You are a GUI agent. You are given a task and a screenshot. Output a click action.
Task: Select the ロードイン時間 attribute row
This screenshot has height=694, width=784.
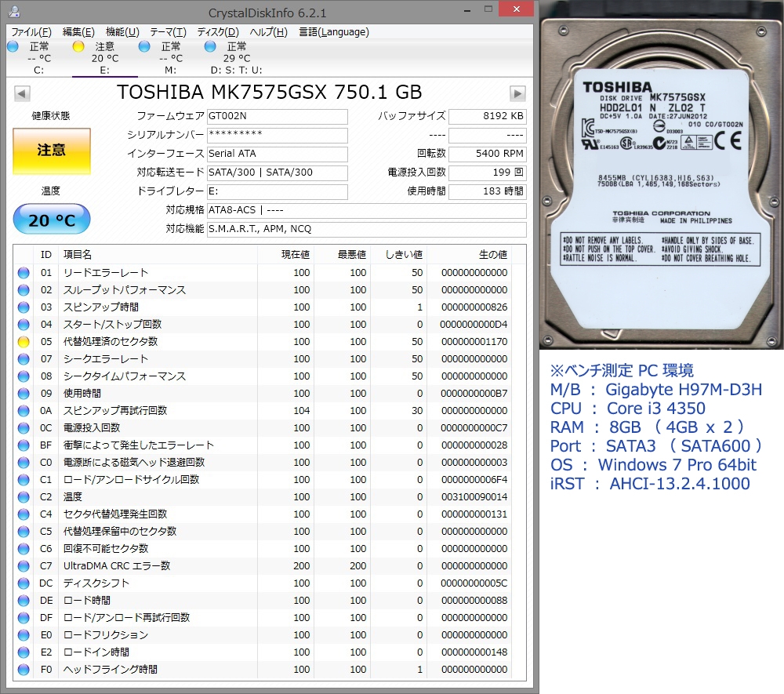(263, 652)
